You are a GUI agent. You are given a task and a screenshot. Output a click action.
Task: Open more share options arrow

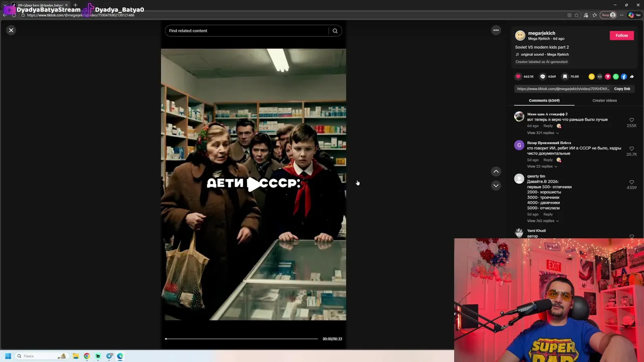pyautogui.click(x=632, y=76)
